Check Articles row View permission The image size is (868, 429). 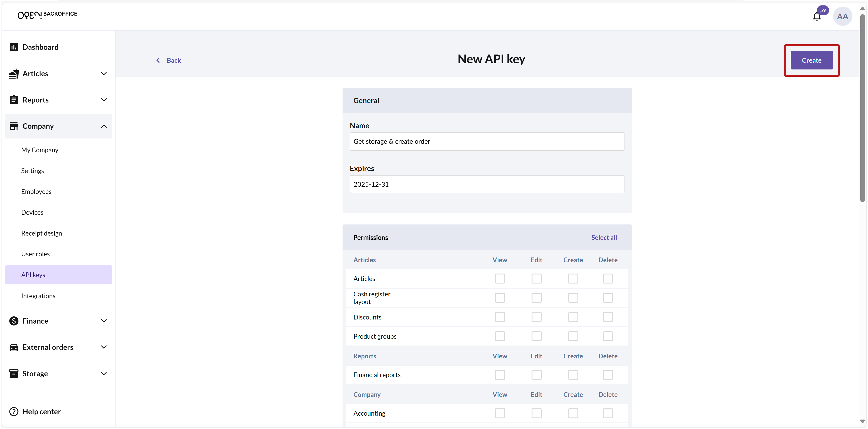(x=500, y=279)
